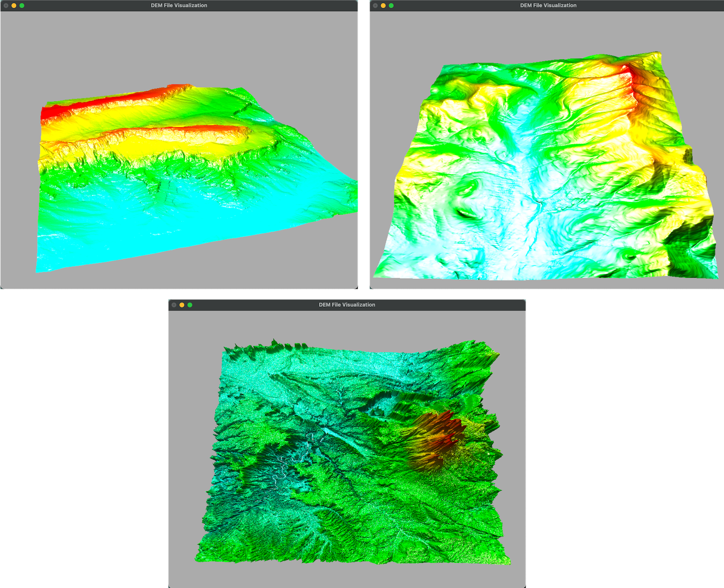Minimize the top-right DEM visualization window

click(x=383, y=5)
